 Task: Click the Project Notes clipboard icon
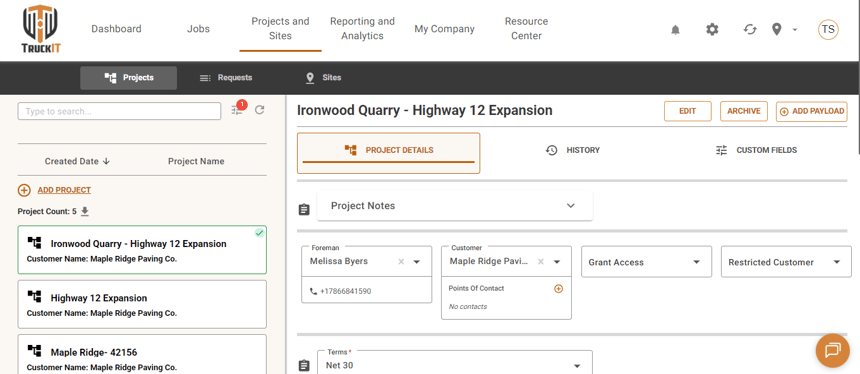304,209
